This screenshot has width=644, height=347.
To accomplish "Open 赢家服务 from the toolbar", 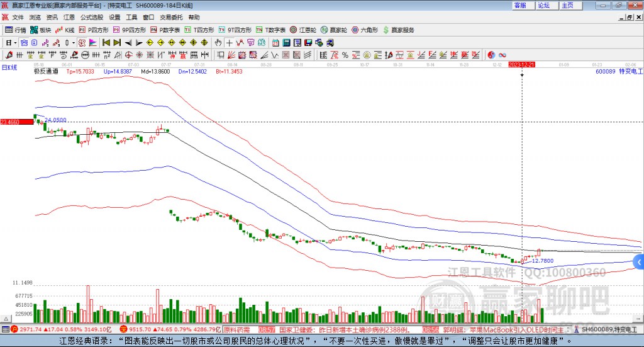I will (398, 30).
